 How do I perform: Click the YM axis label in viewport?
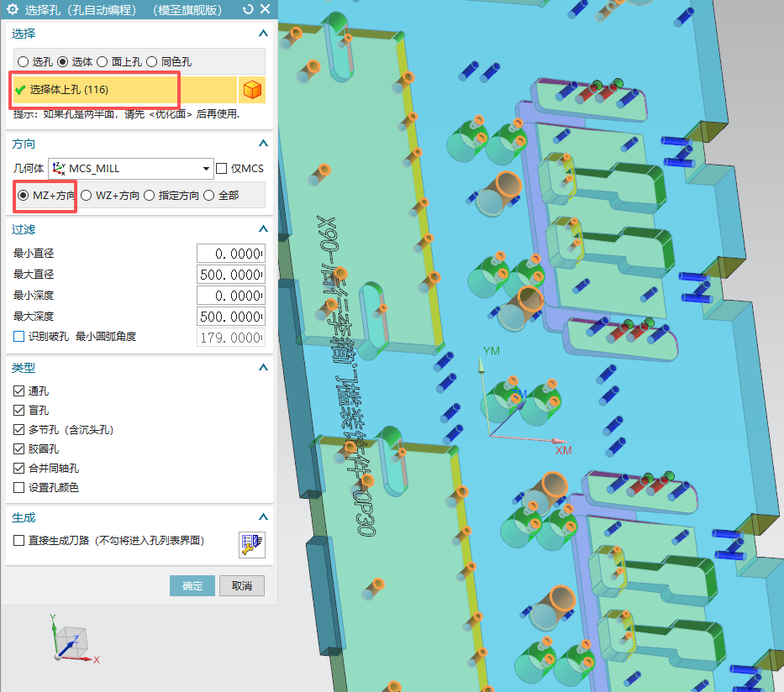click(x=492, y=351)
